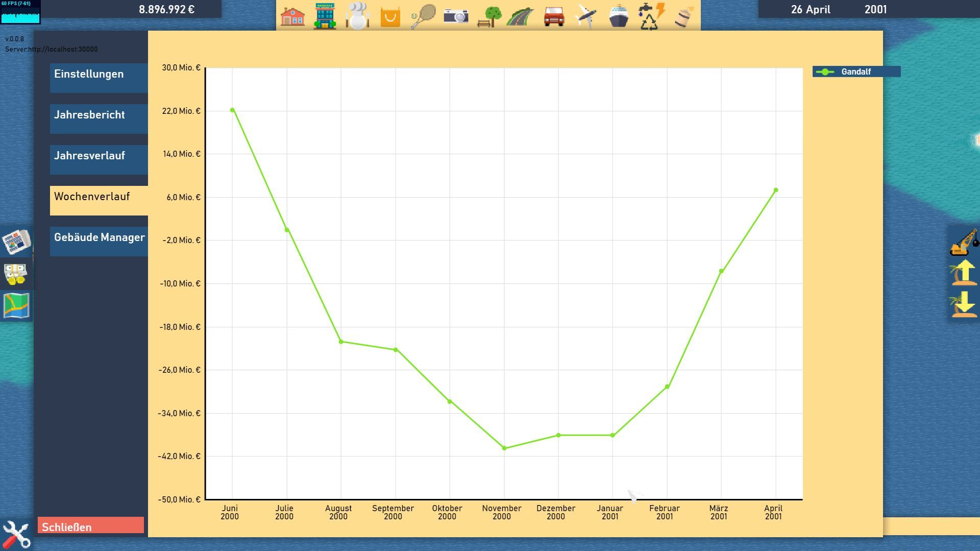Open the island map icon
The width and height of the screenshot is (980, 551).
[x=16, y=306]
